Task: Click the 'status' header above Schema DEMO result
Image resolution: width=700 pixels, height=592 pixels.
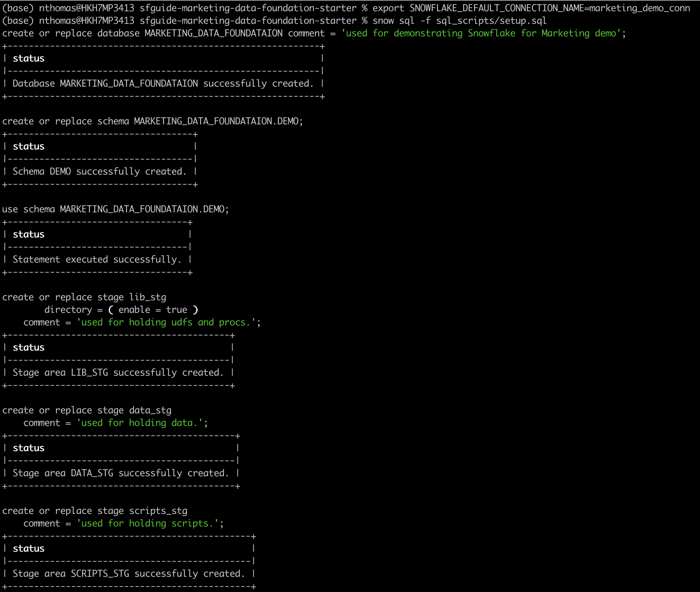Action: point(28,146)
